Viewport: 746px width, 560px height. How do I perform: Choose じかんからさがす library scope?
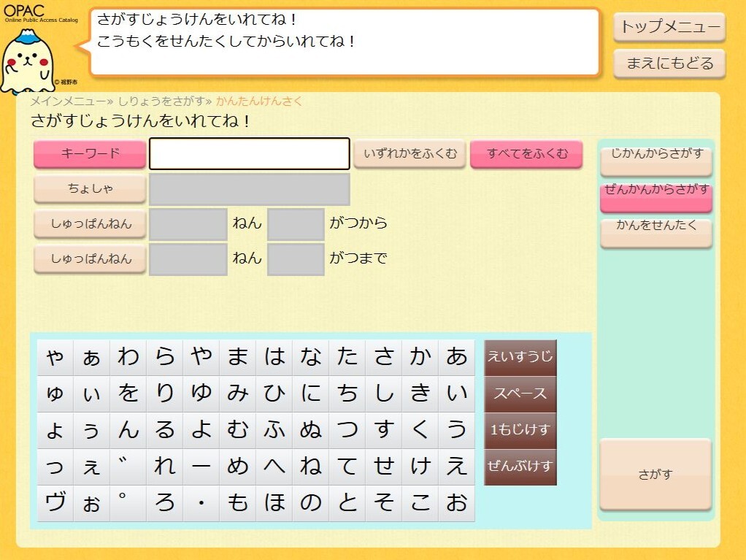656,161
